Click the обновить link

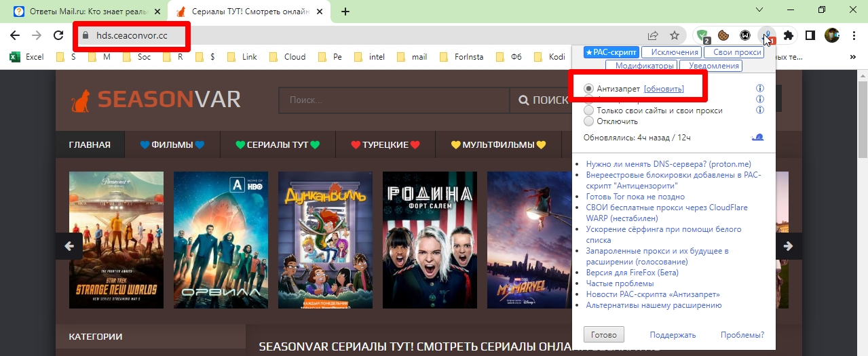coord(664,89)
